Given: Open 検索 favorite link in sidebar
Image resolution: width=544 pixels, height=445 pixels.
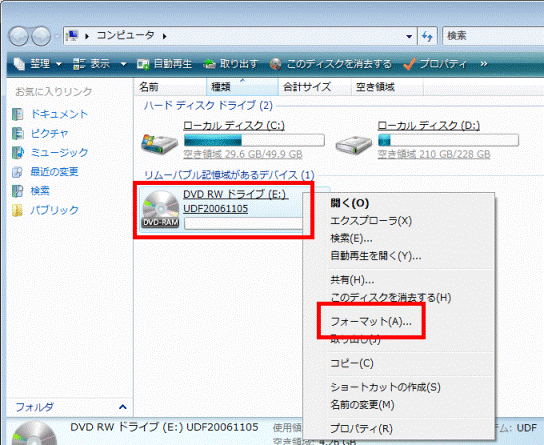Looking at the screenshot, I should click(x=40, y=191).
